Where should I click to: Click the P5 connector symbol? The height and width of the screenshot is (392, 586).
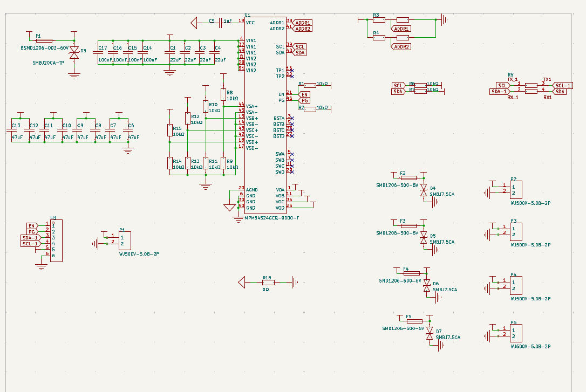coord(516,333)
